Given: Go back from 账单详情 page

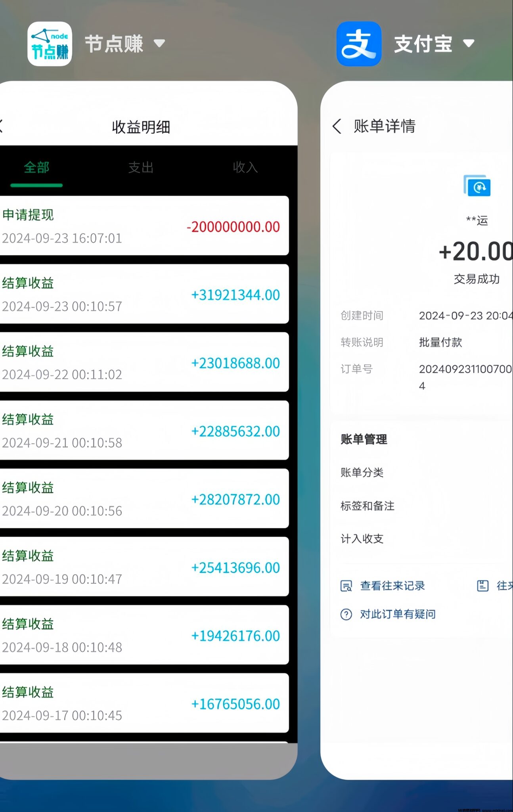Looking at the screenshot, I should click(x=337, y=126).
